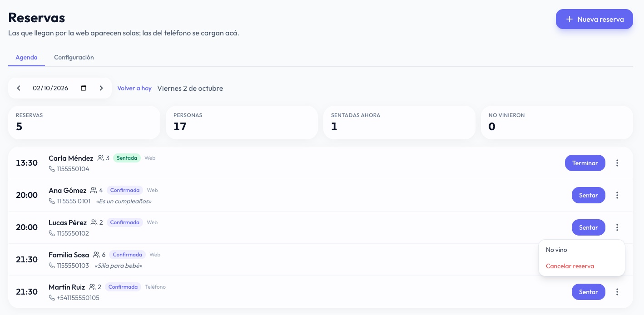Click Terminar for Carla Méndez
644x315 pixels.
pyautogui.click(x=585, y=163)
